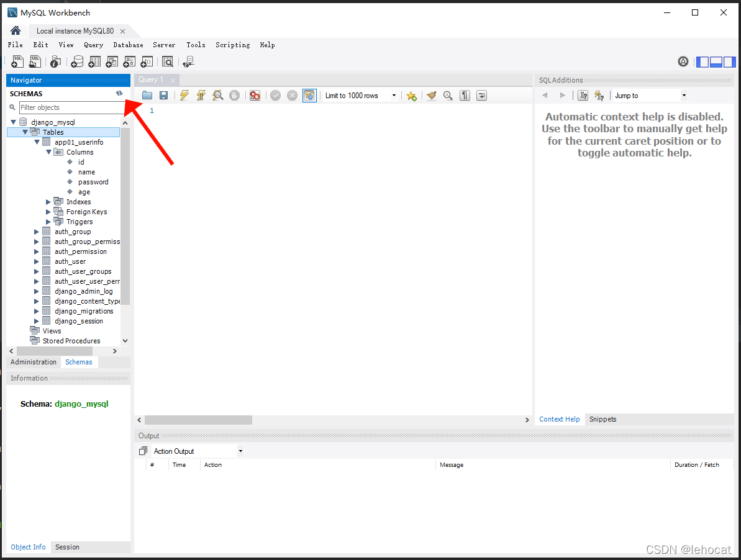Expand the Triggers node
Screen dimensions: 741x560
[48, 222]
